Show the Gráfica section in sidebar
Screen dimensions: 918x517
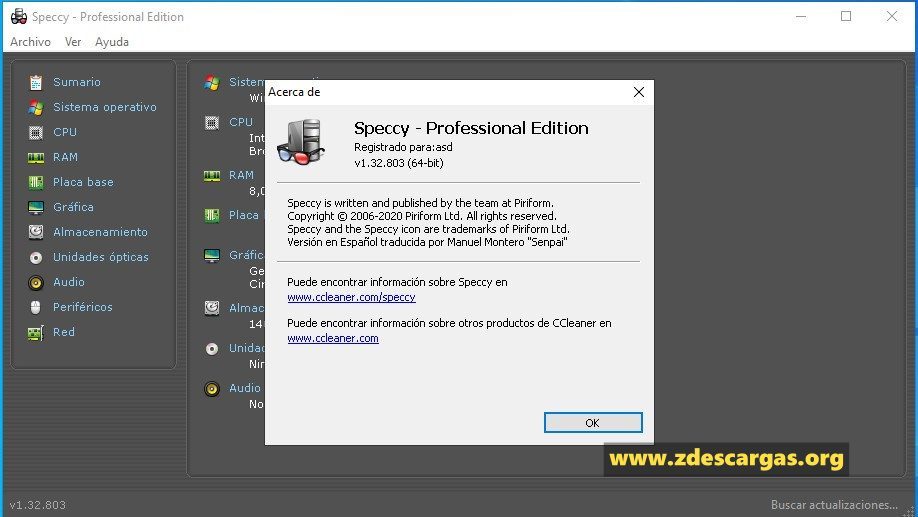coord(73,207)
